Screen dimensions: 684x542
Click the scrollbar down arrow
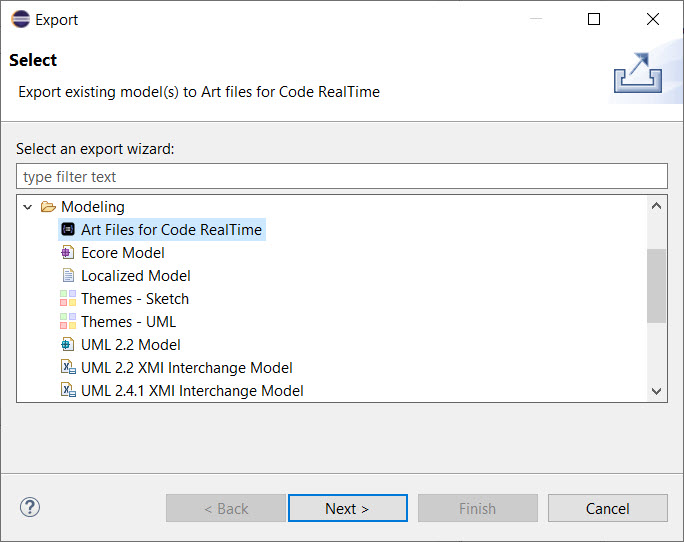(x=657, y=391)
